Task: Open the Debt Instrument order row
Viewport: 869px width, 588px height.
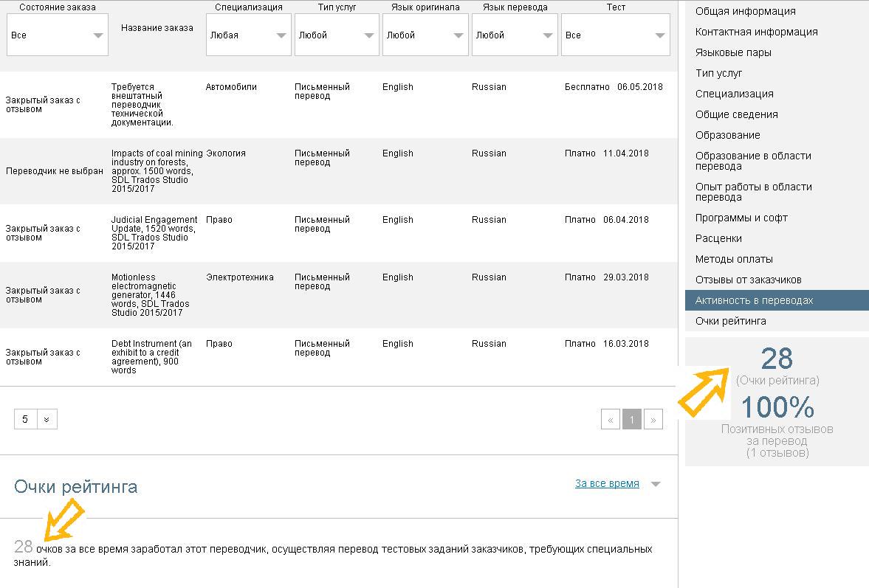Action: (x=151, y=356)
